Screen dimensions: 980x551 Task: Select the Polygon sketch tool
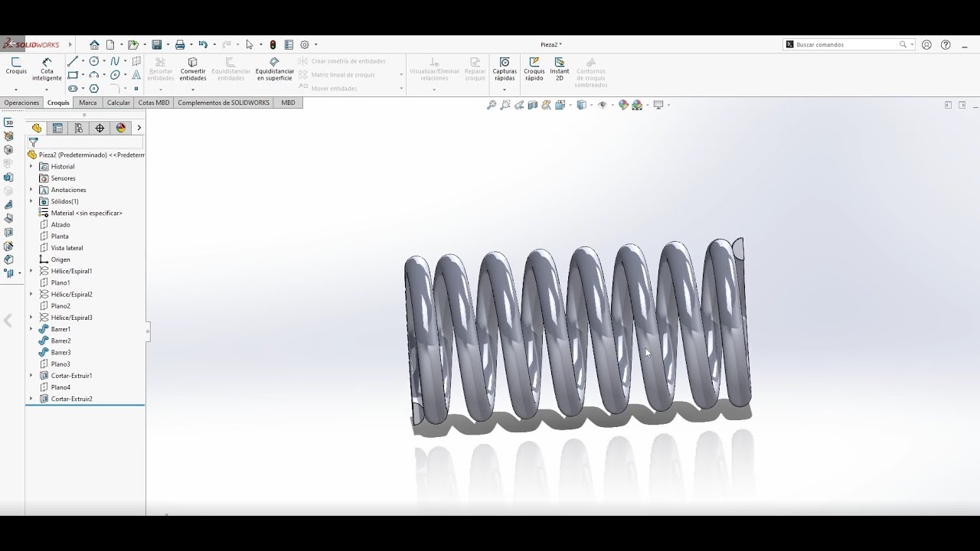[94, 89]
